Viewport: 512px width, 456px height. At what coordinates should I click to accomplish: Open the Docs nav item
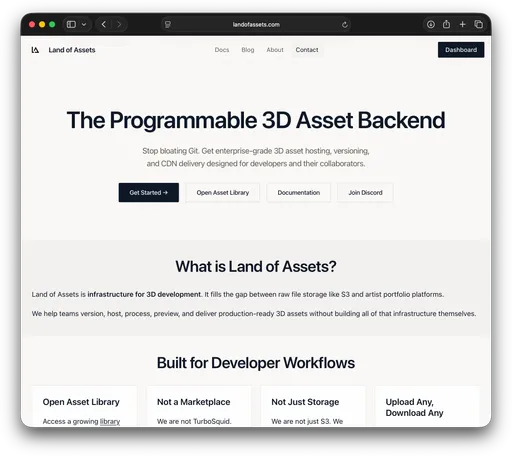pos(222,50)
